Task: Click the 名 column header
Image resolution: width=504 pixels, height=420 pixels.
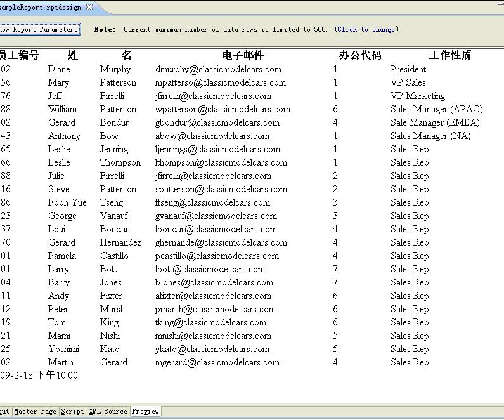Action: coord(126,55)
